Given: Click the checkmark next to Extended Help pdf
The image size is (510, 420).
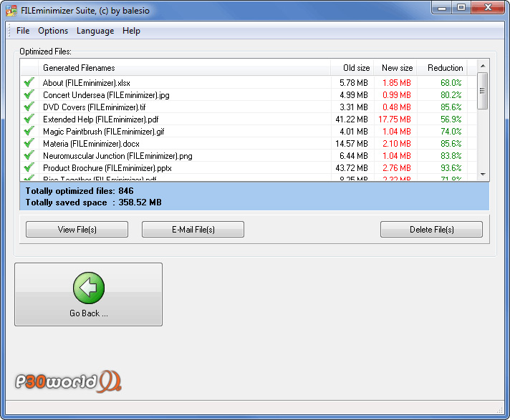Looking at the screenshot, I should pyautogui.click(x=29, y=119).
